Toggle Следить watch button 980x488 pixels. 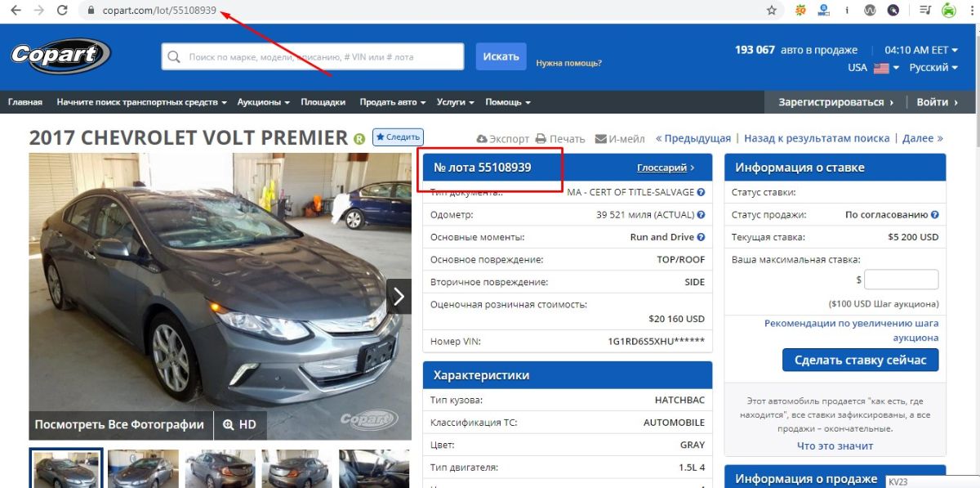(x=398, y=137)
